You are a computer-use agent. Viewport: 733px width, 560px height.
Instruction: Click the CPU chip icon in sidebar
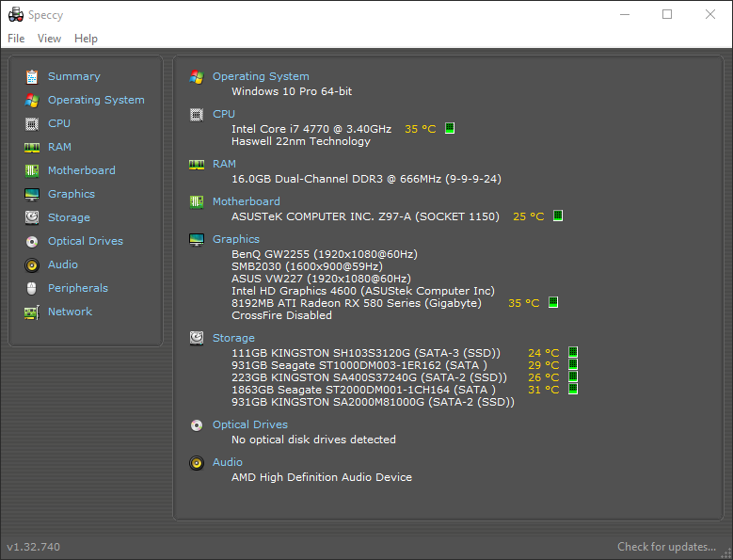coord(32,124)
